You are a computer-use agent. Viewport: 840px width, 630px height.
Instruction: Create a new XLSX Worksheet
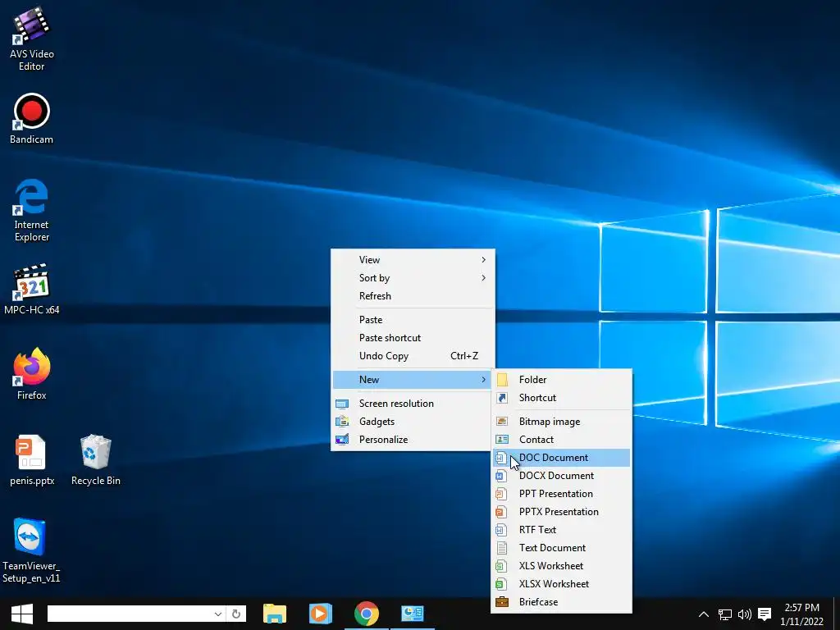[x=561, y=584]
